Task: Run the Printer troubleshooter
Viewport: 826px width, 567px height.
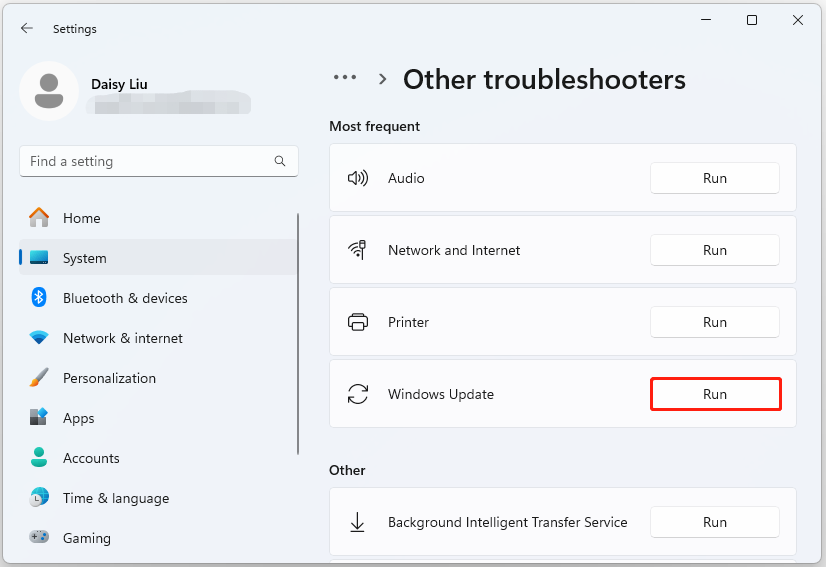Action: pos(714,322)
